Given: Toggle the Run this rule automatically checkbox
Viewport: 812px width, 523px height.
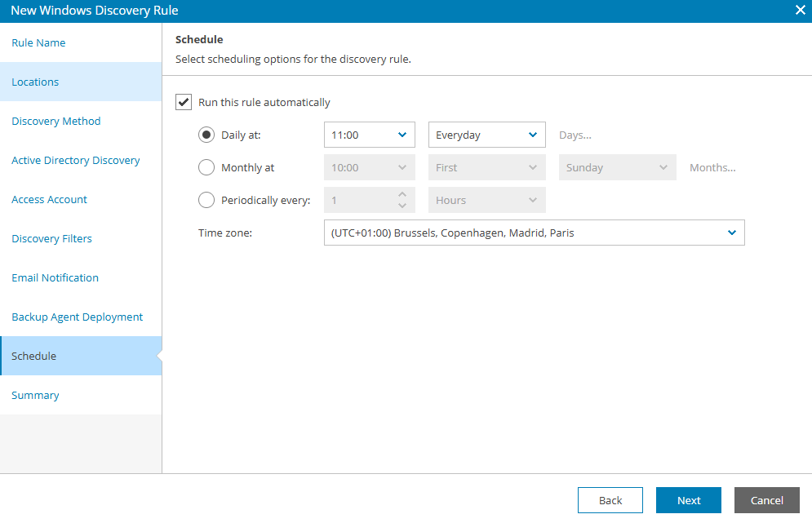Looking at the screenshot, I should (184, 102).
